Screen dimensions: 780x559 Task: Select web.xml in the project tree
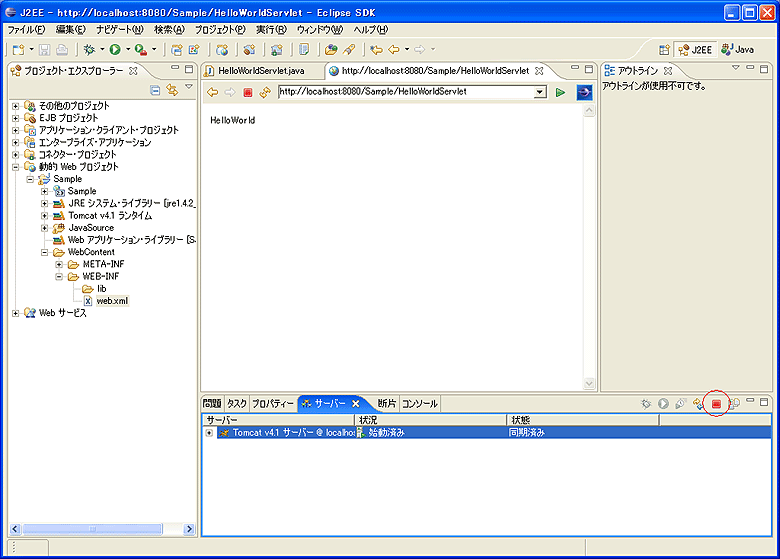coord(111,300)
